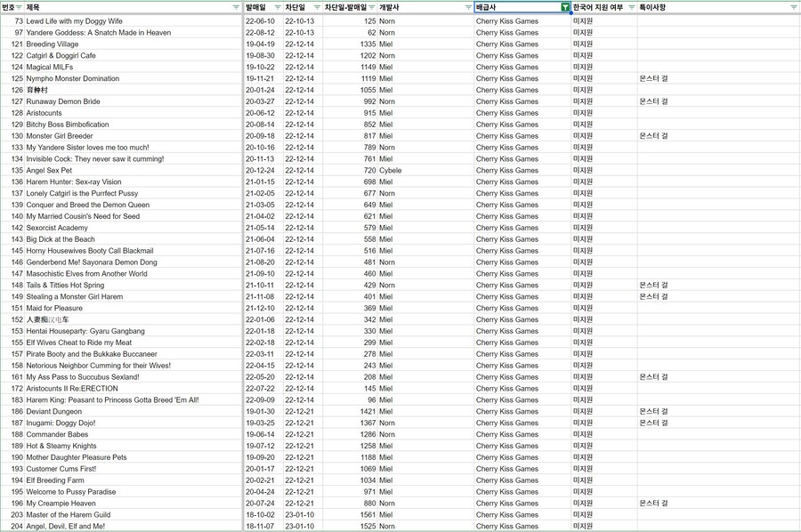Viewport: 801px width, 532px height.
Task: Select number cell 204 in 번호 column
Action: pos(17,526)
